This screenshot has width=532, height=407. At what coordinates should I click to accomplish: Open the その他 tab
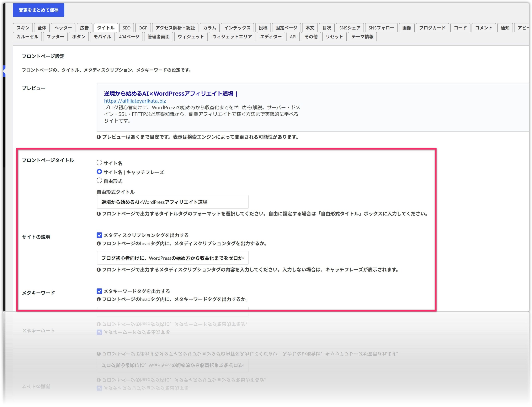click(x=311, y=37)
